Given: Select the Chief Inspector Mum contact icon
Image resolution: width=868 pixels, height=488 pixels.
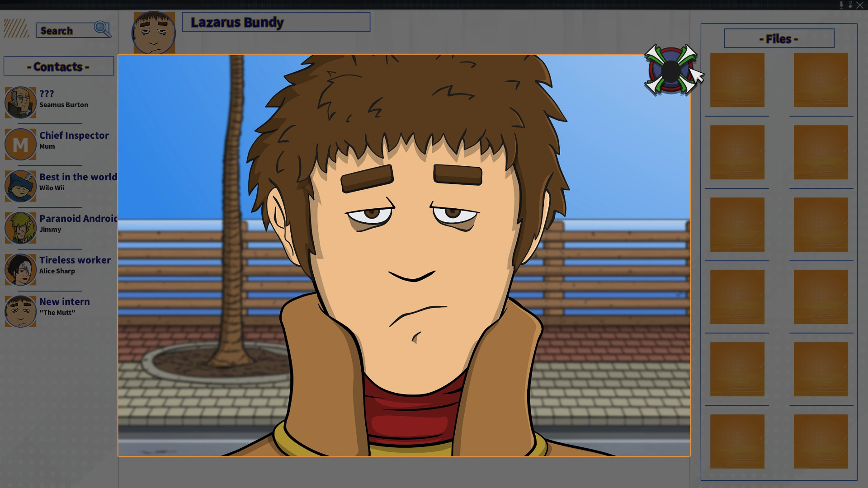Looking at the screenshot, I should [x=20, y=144].
